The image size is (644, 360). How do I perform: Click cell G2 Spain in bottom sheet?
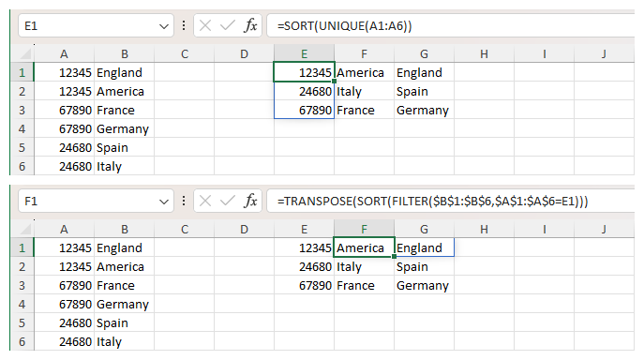coord(425,266)
